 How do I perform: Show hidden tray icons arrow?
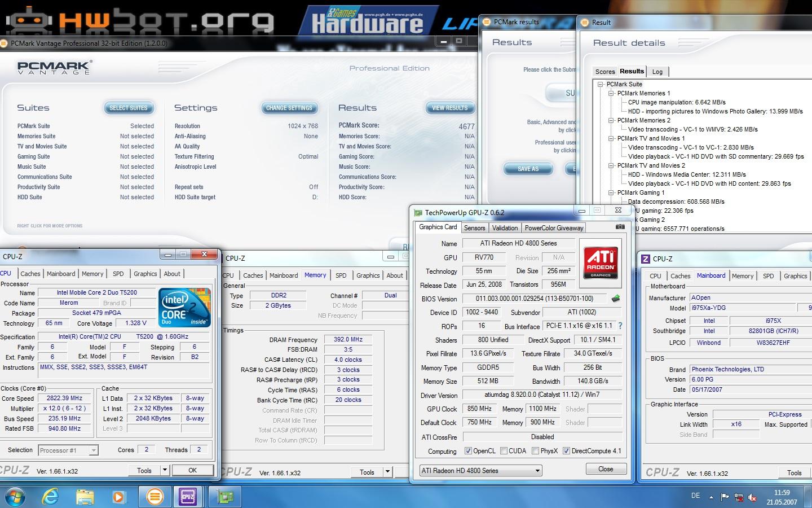click(711, 497)
